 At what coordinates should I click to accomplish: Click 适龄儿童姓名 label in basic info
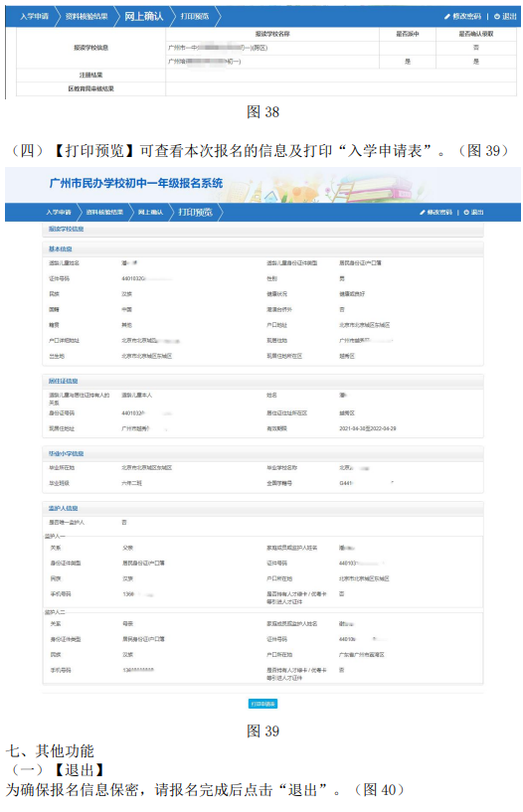pyautogui.click(x=65, y=263)
